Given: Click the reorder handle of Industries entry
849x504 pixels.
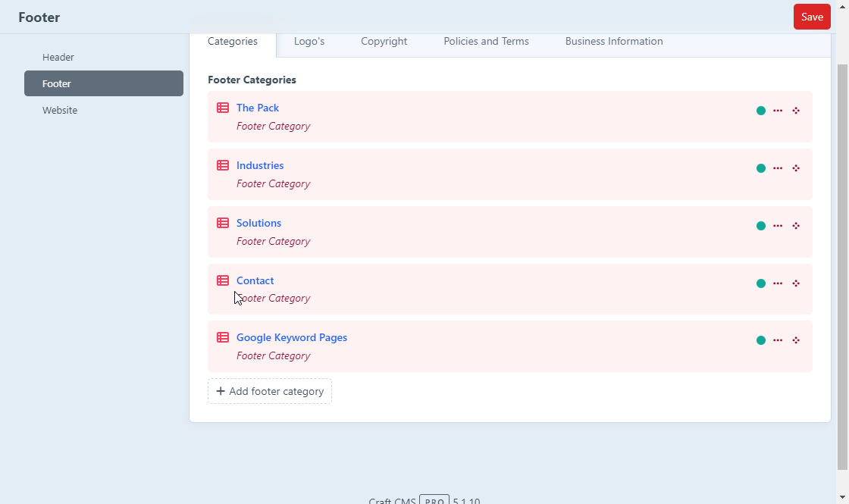Looking at the screenshot, I should tap(796, 167).
